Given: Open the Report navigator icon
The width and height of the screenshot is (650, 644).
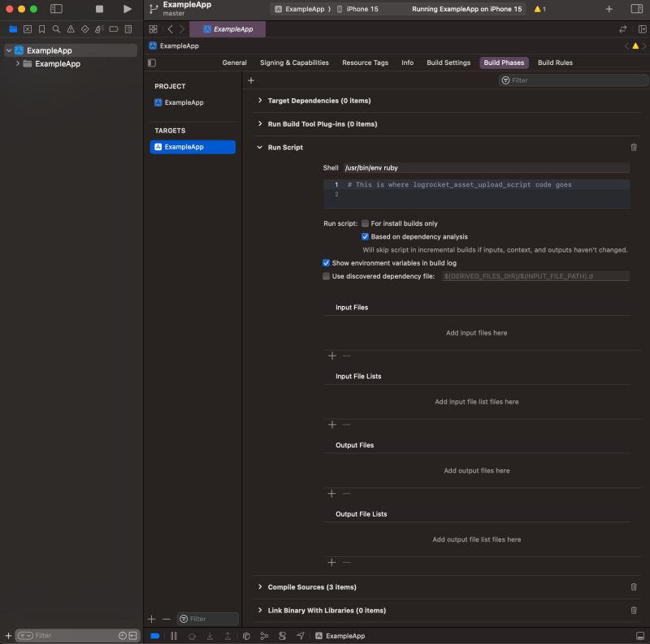Looking at the screenshot, I should 128,29.
